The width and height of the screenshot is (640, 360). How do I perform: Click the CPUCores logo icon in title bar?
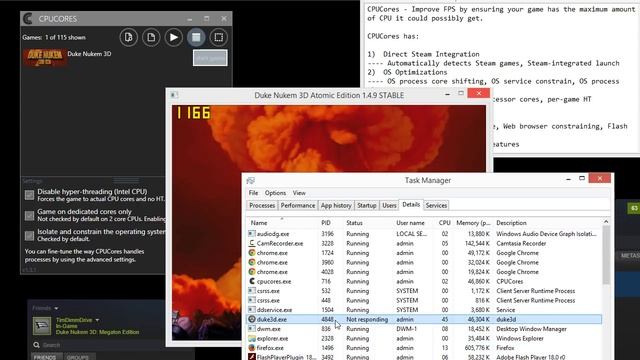click(28, 18)
